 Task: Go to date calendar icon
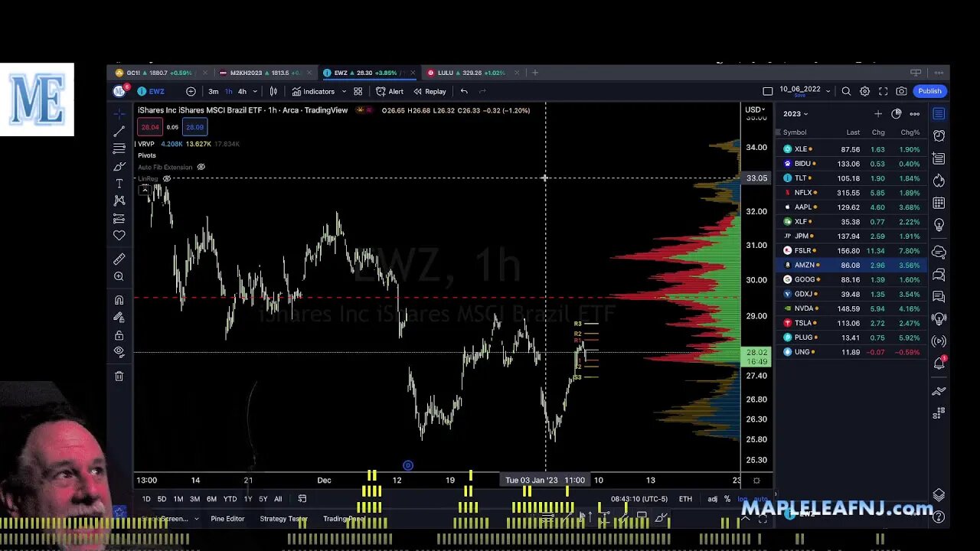(302, 499)
